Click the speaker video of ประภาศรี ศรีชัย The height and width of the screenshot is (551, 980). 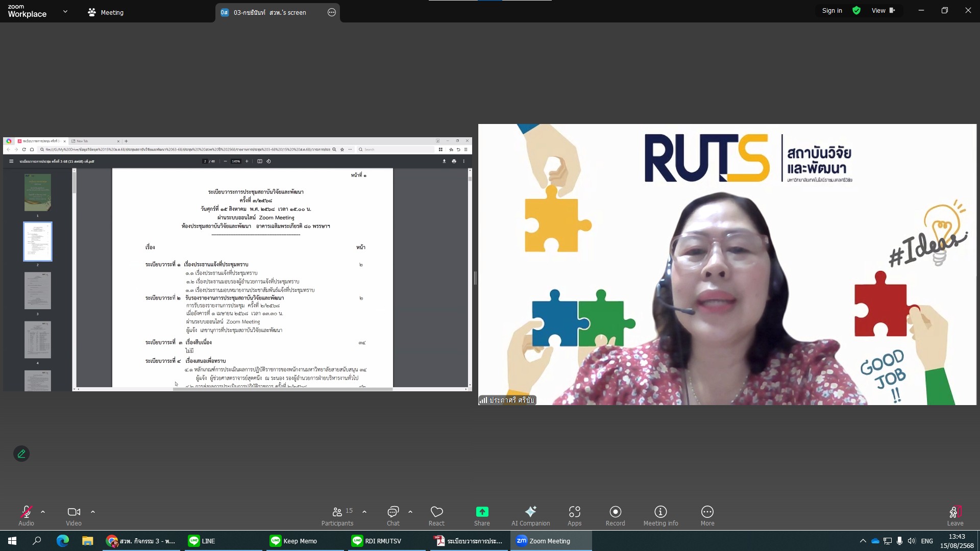coord(727,264)
